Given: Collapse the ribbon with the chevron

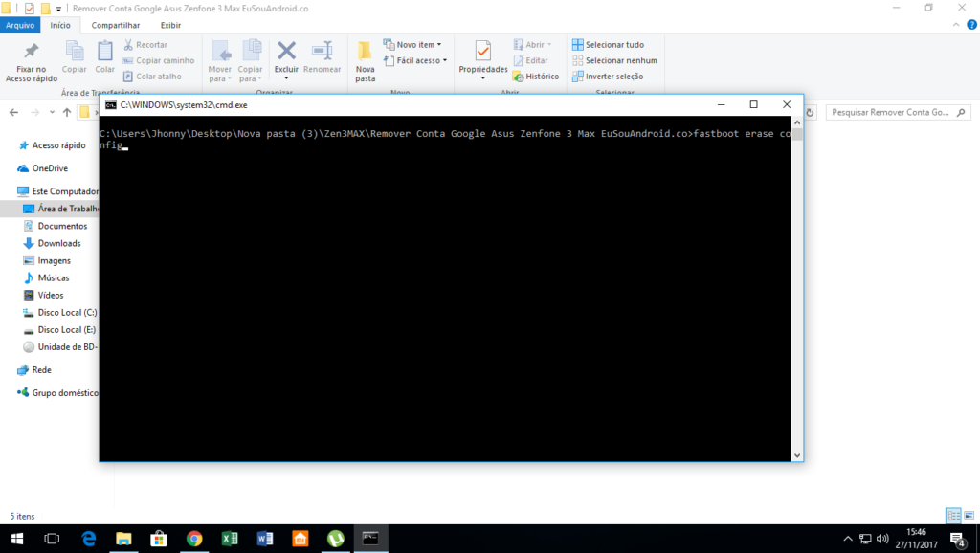Looking at the screenshot, I should (956, 25).
